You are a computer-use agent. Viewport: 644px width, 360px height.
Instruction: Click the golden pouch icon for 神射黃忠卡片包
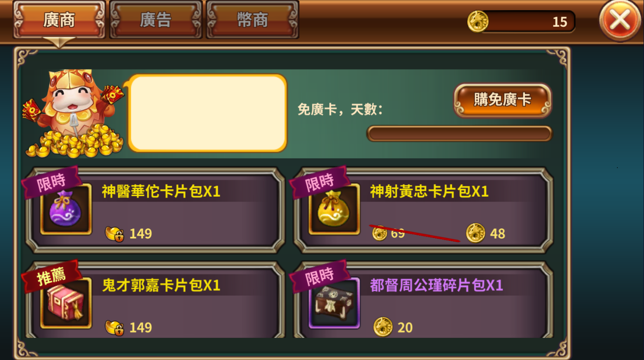click(x=334, y=210)
